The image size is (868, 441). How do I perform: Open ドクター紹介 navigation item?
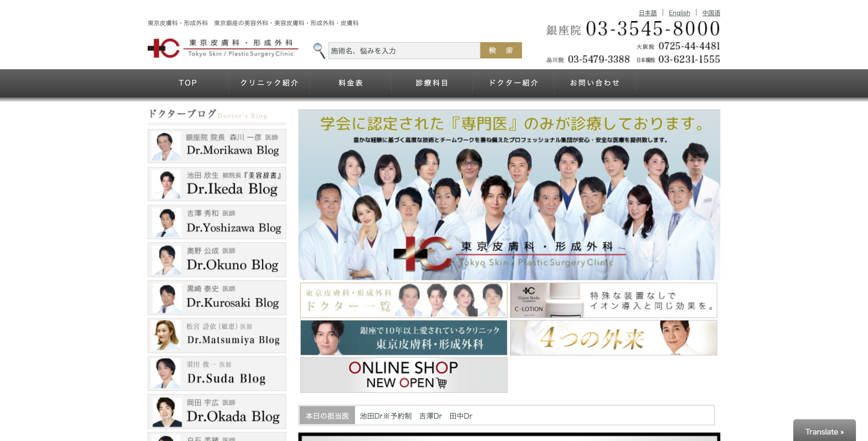tap(514, 83)
